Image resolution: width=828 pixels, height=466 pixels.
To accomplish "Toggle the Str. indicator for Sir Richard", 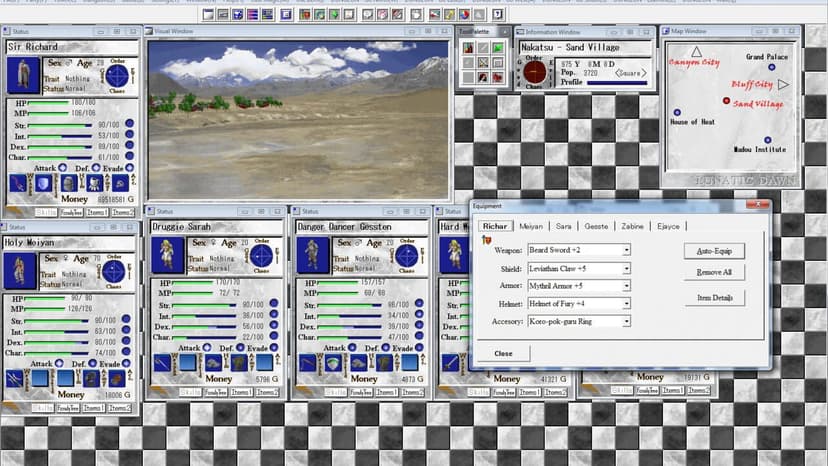I will [x=129, y=124].
